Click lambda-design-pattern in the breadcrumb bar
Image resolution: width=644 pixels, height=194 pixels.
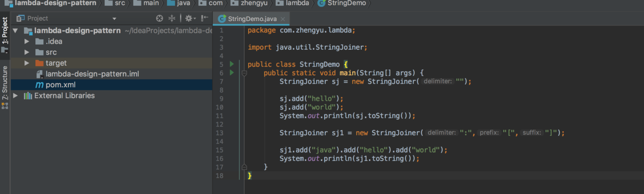(50, 3)
